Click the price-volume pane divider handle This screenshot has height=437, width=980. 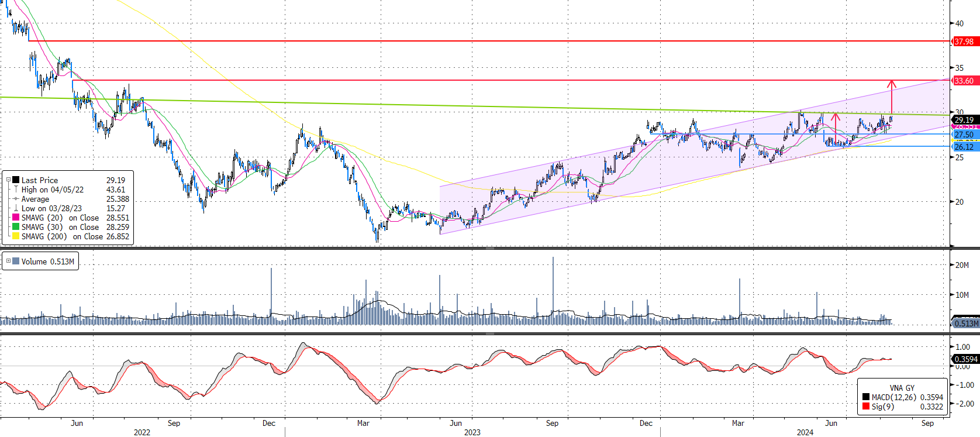[490, 249]
